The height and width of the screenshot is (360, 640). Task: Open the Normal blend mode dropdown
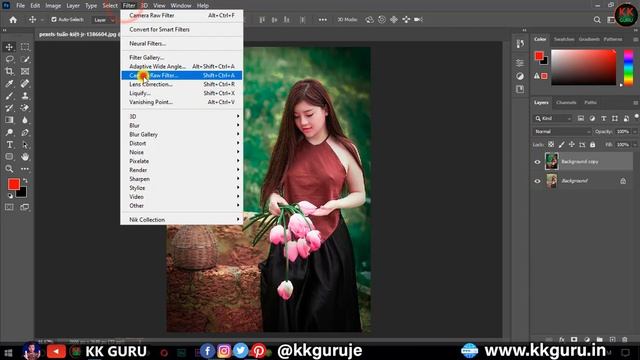(562, 131)
